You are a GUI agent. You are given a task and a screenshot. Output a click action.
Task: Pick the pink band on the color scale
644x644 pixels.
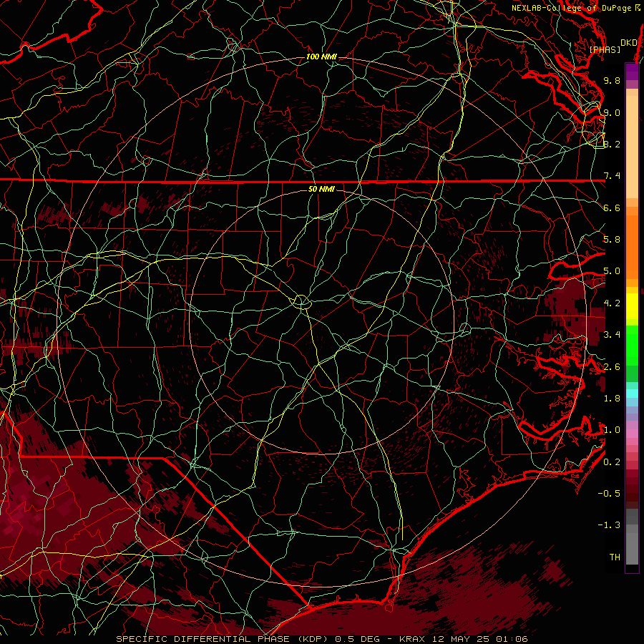point(632,434)
